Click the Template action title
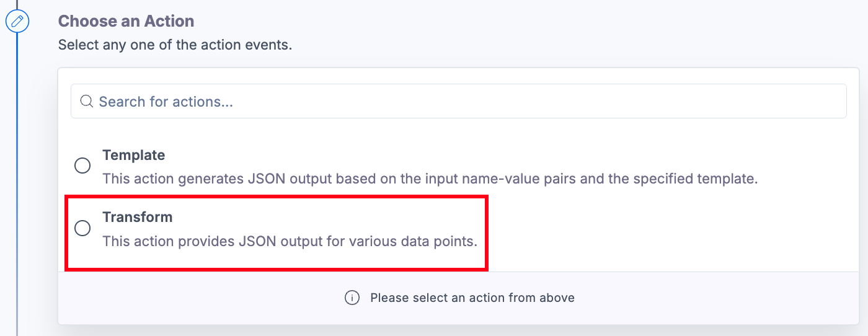 click(133, 155)
